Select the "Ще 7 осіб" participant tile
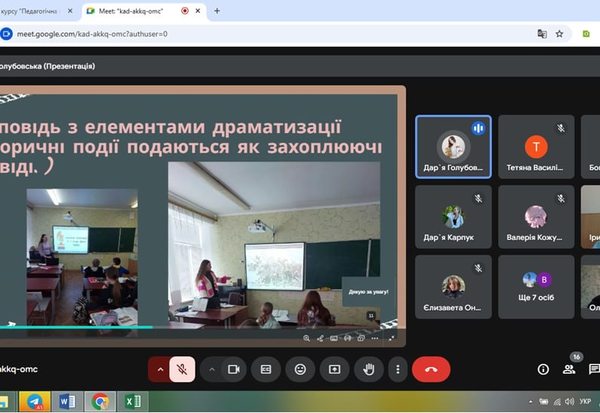 click(x=536, y=287)
